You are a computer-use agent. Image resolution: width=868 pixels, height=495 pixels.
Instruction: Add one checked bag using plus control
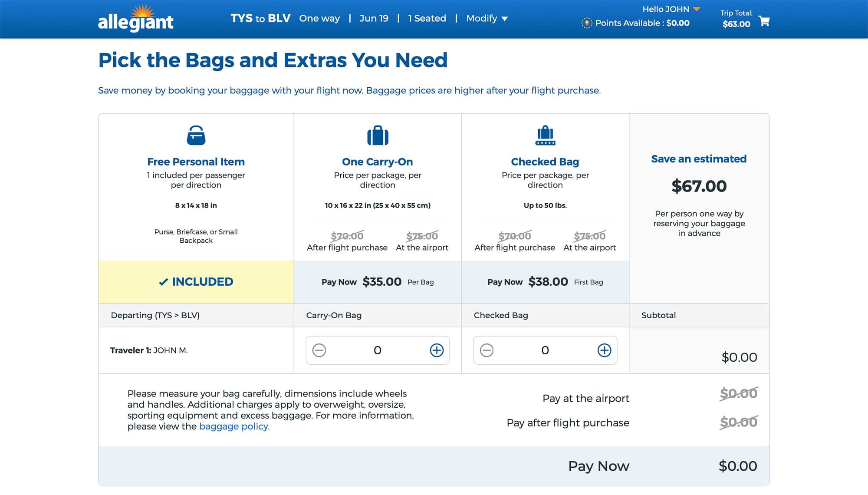(x=604, y=350)
